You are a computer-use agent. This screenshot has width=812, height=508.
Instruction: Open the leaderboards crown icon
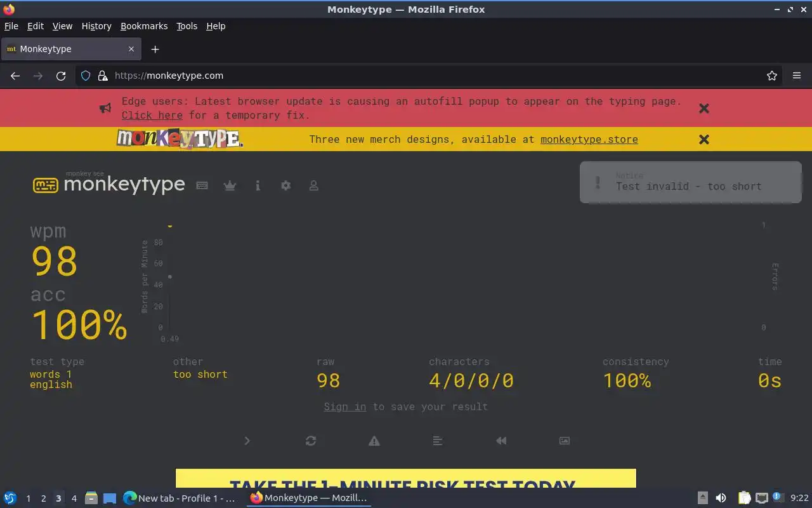(x=230, y=185)
